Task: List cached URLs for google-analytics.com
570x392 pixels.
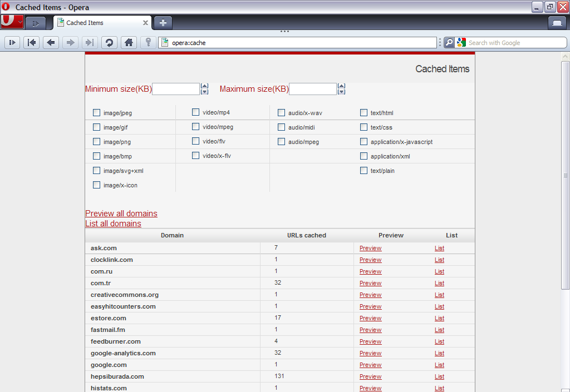Action: 439,353
